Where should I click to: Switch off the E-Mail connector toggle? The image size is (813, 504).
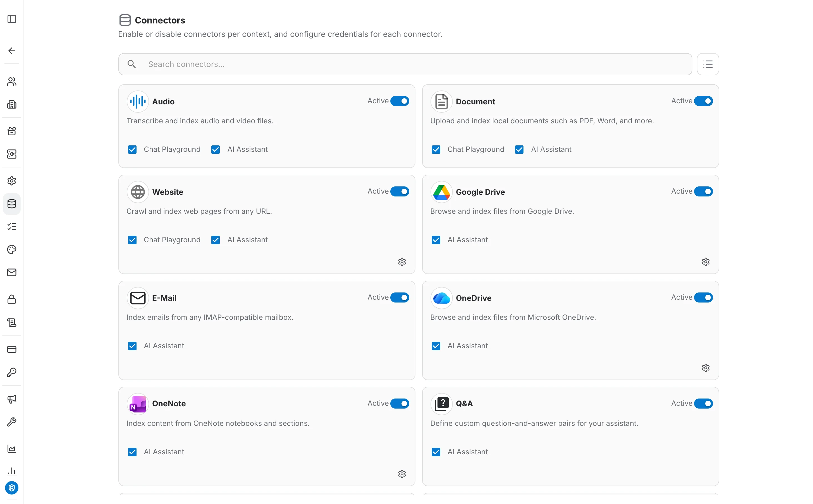pyautogui.click(x=400, y=297)
